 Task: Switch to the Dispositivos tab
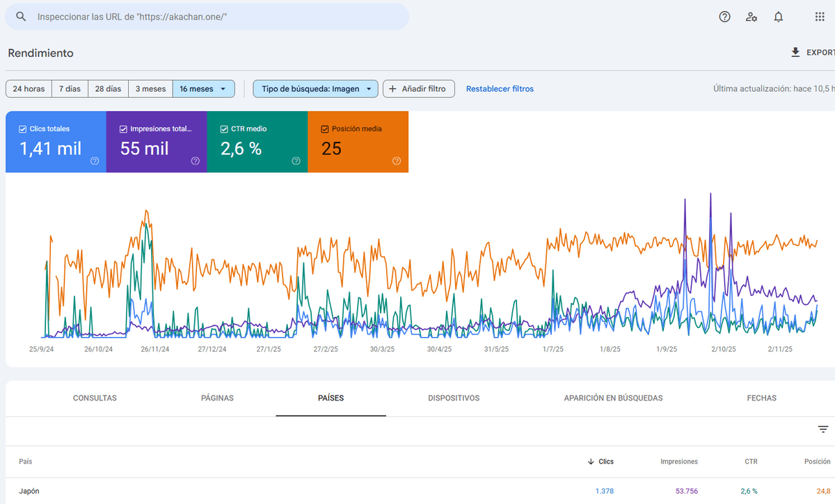click(x=454, y=398)
